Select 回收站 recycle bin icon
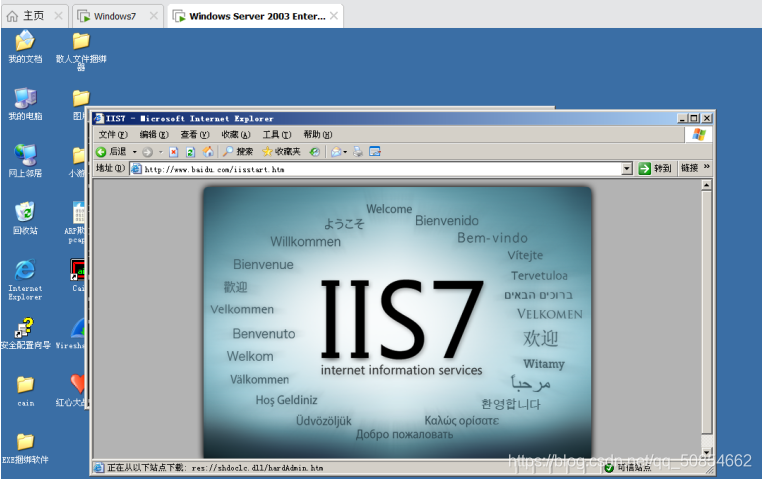Screen dimensions: 762x480 [25, 219]
